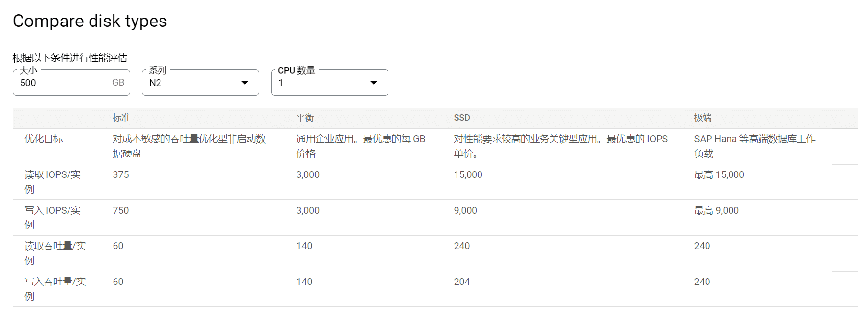The image size is (868, 326).
Task: Click the 读取 IOPS/实例 row label
Action: 52,181
